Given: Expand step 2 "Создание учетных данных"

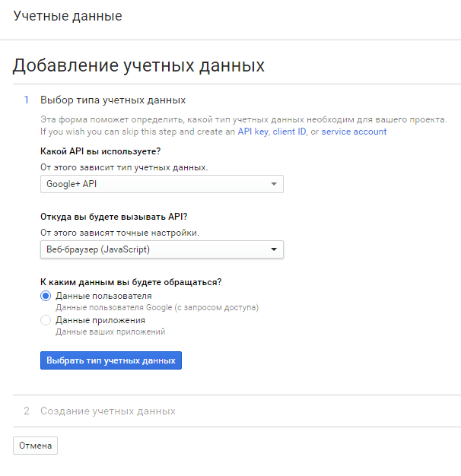Looking at the screenshot, I should coord(108,411).
